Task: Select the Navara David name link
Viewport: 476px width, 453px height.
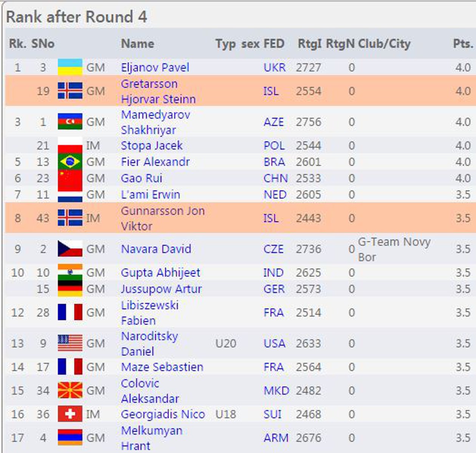Action: (x=156, y=249)
